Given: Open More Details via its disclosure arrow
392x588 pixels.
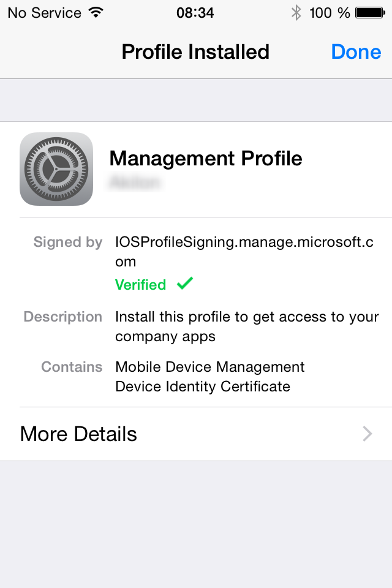Looking at the screenshot, I should [x=366, y=434].
